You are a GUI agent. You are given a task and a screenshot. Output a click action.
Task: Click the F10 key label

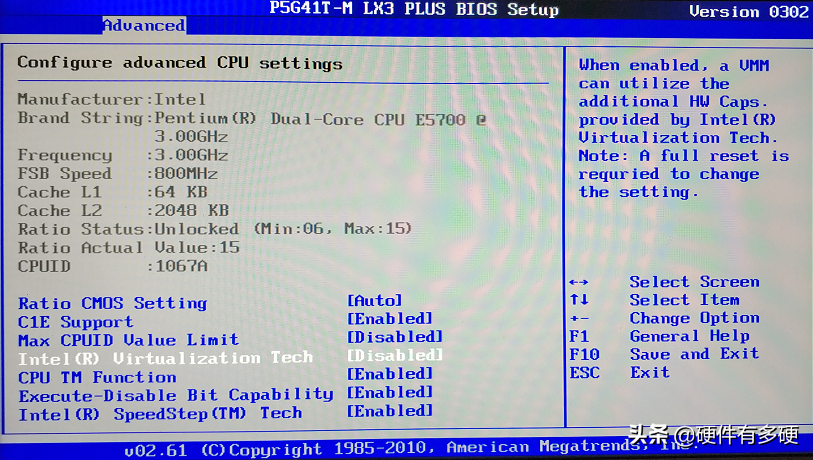[584, 354]
